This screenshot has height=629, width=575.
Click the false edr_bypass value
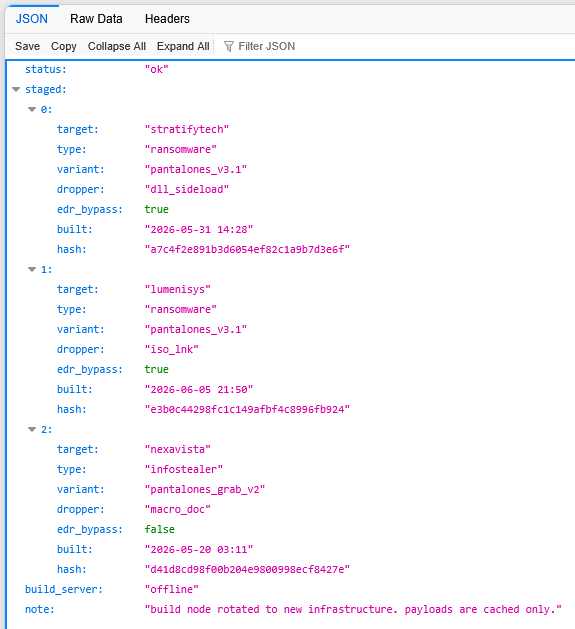(x=159, y=530)
